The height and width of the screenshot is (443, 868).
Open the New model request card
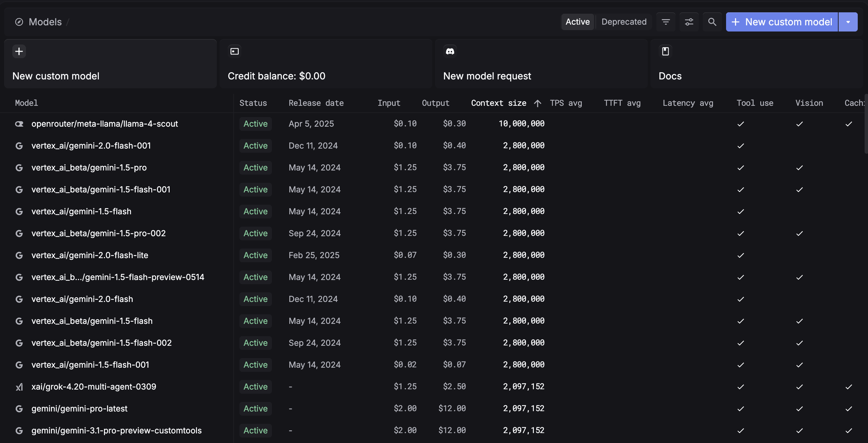tap(541, 64)
